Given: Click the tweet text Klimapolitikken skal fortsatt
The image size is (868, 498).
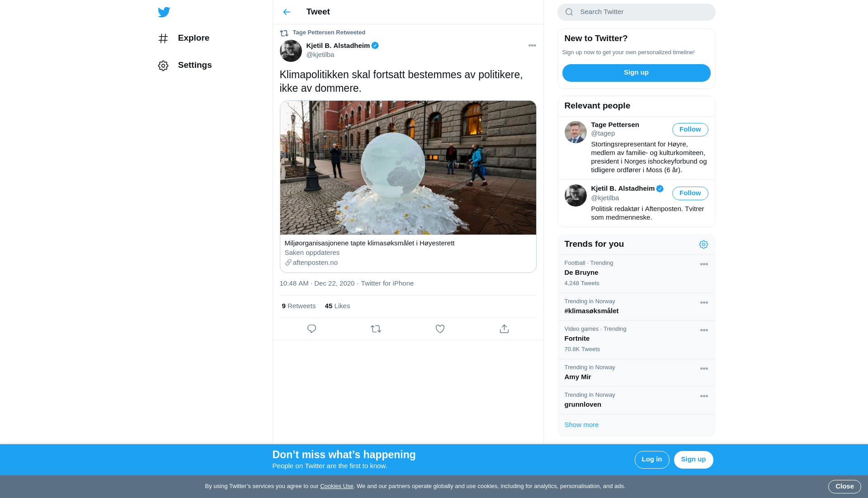Looking at the screenshot, I should (401, 81).
